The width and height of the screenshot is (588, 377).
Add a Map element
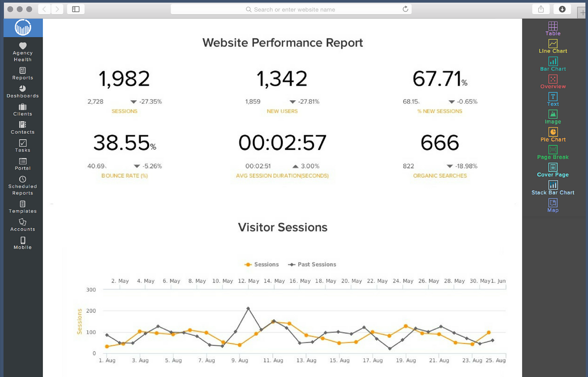553,205
